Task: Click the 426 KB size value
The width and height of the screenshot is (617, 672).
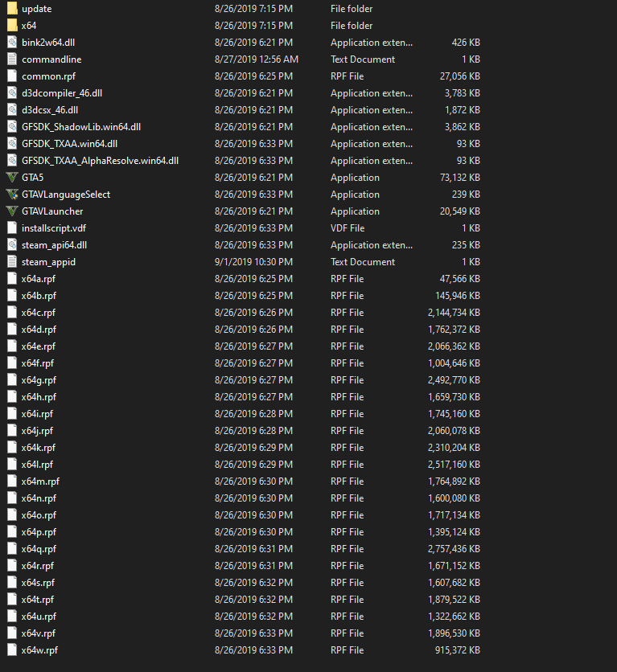Action: (x=466, y=43)
